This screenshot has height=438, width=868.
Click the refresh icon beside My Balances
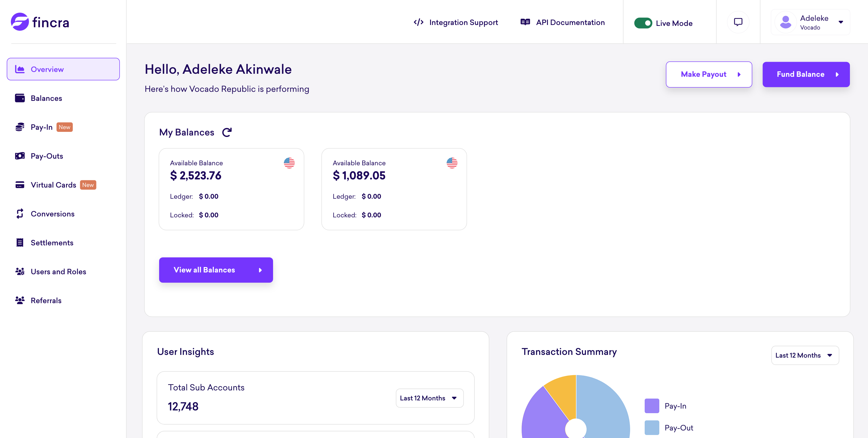click(227, 132)
